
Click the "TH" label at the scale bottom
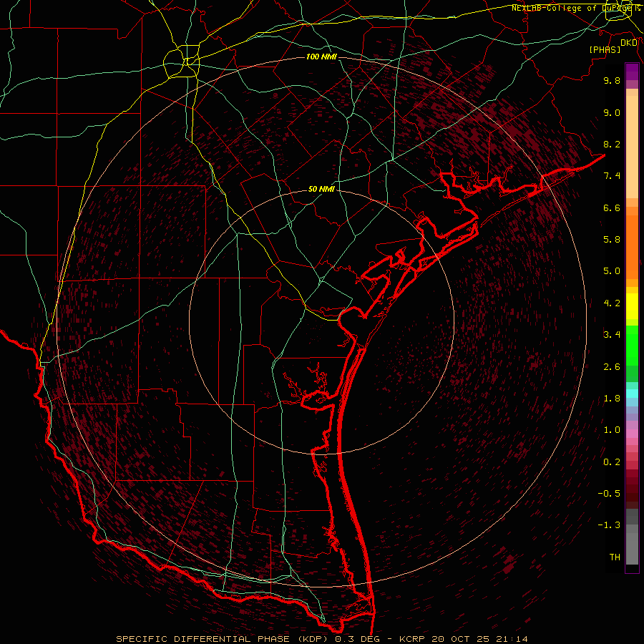615,557
